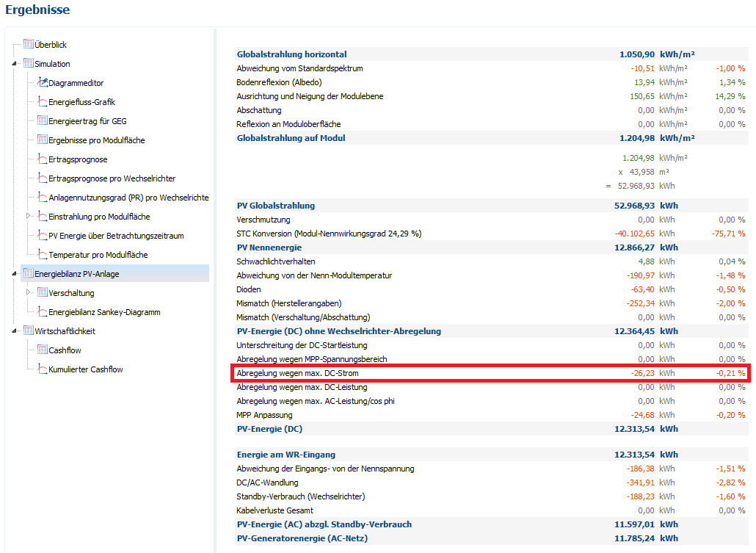This screenshot has width=756, height=553.
Task: Collapse the Simulation tree node
Action: pyautogui.click(x=15, y=64)
